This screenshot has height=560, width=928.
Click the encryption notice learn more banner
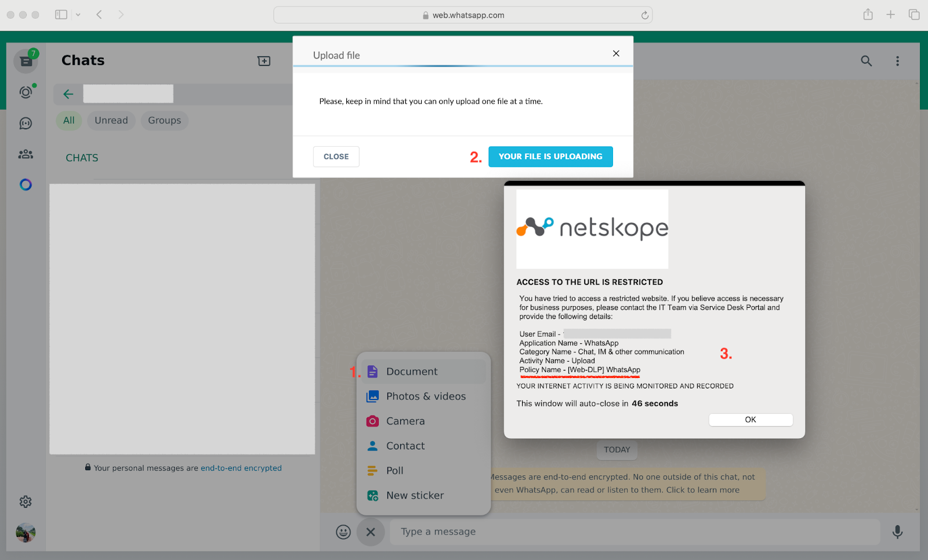[628, 483]
